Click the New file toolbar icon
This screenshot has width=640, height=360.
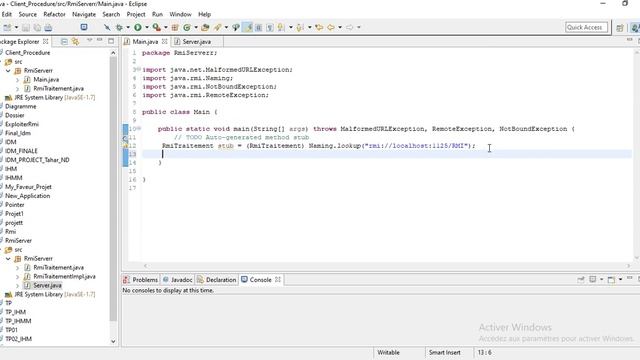coord(7,27)
